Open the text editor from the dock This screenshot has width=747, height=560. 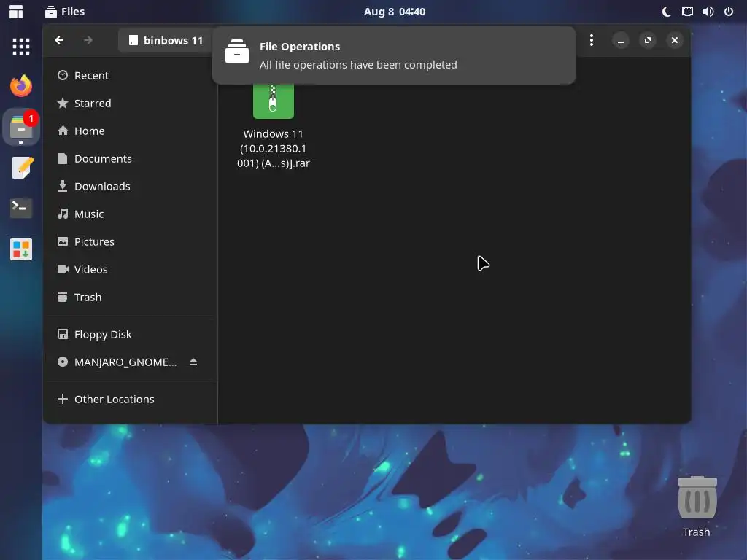click(x=21, y=168)
